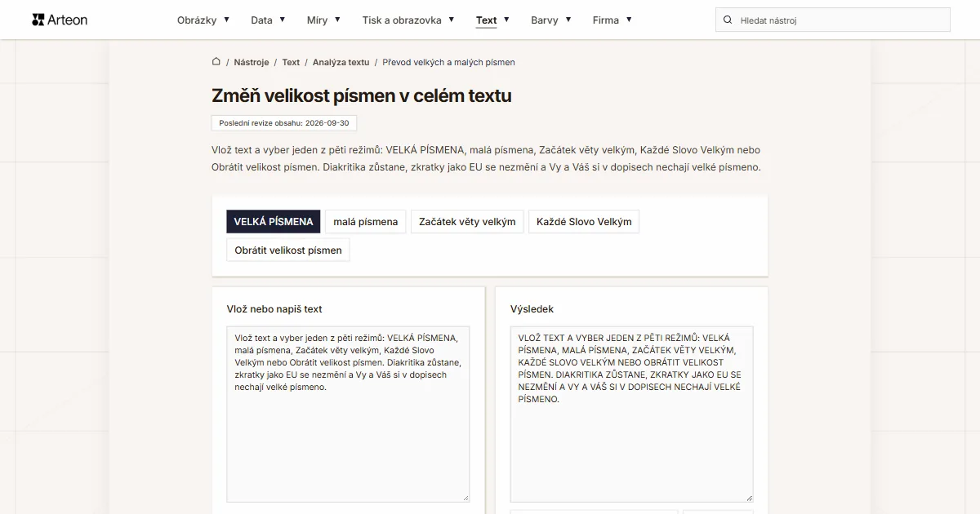Click the Výsledek textarea resize handle
The image size is (980, 514).
[749, 498]
